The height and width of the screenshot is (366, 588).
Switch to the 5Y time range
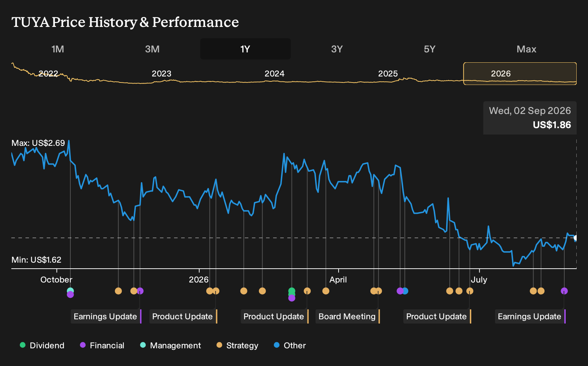point(430,49)
